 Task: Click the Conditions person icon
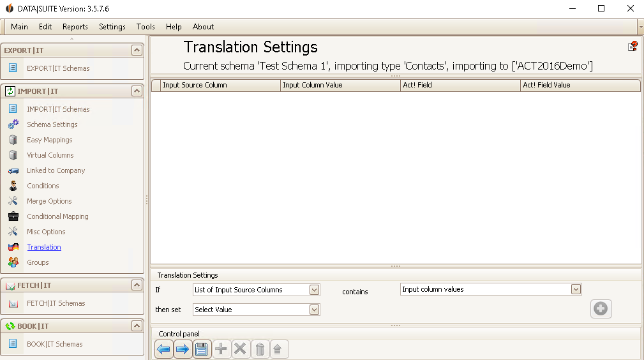point(13,186)
